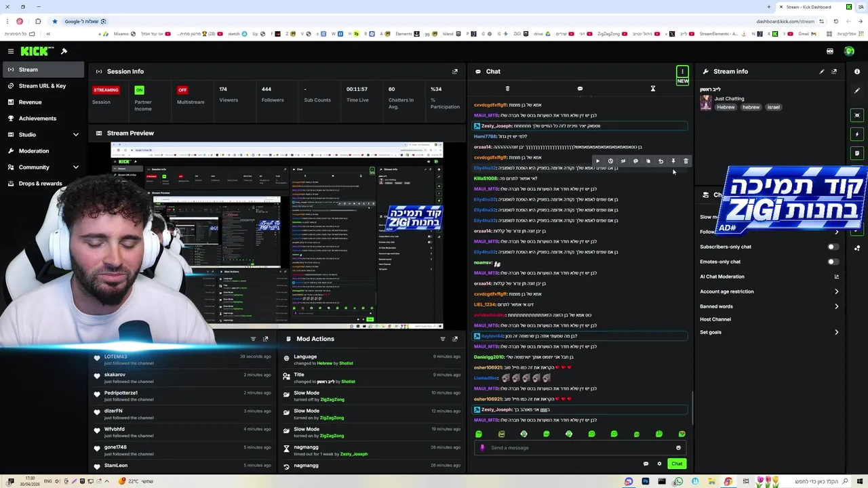868x488 pixels.
Task: Open WhatsApp from Windows taskbar
Action: tap(678, 481)
